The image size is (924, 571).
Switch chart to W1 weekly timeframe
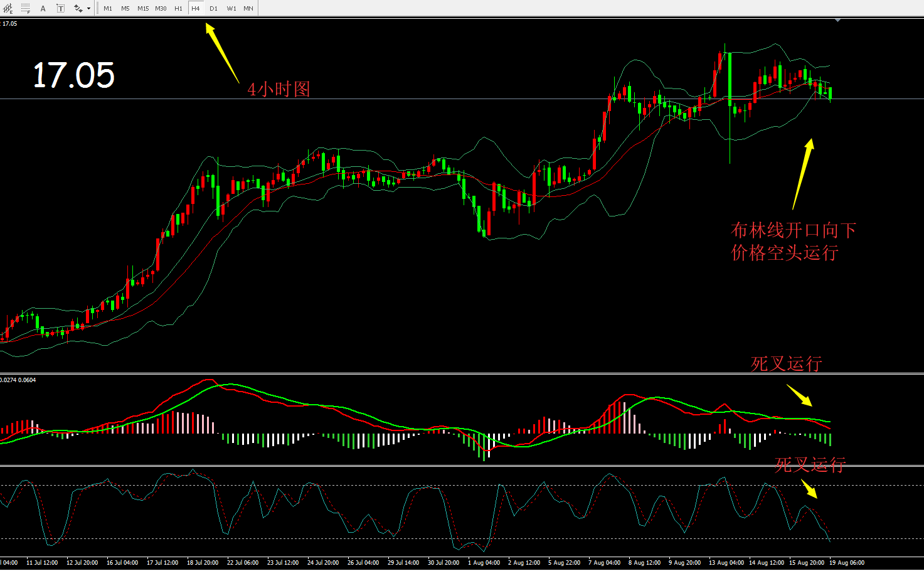[231, 8]
